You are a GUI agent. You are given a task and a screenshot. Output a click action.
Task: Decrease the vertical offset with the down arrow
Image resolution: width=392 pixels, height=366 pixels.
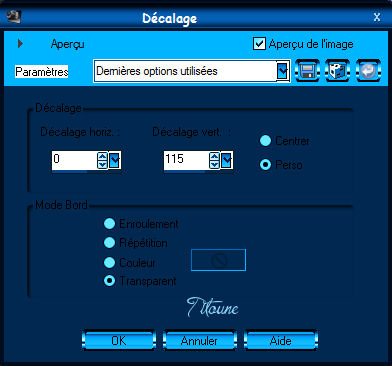(x=215, y=164)
